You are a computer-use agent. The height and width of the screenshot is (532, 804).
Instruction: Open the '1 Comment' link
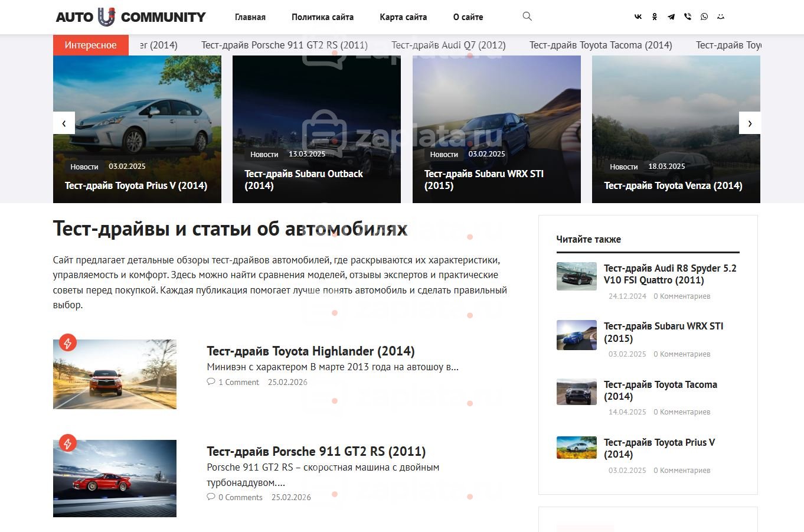click(238, 382)
